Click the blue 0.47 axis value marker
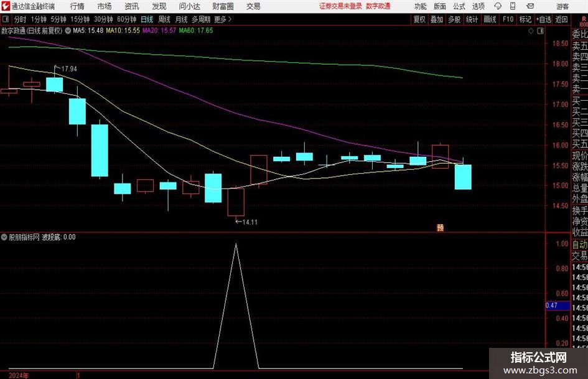588x379 pixels. [558, 306]
